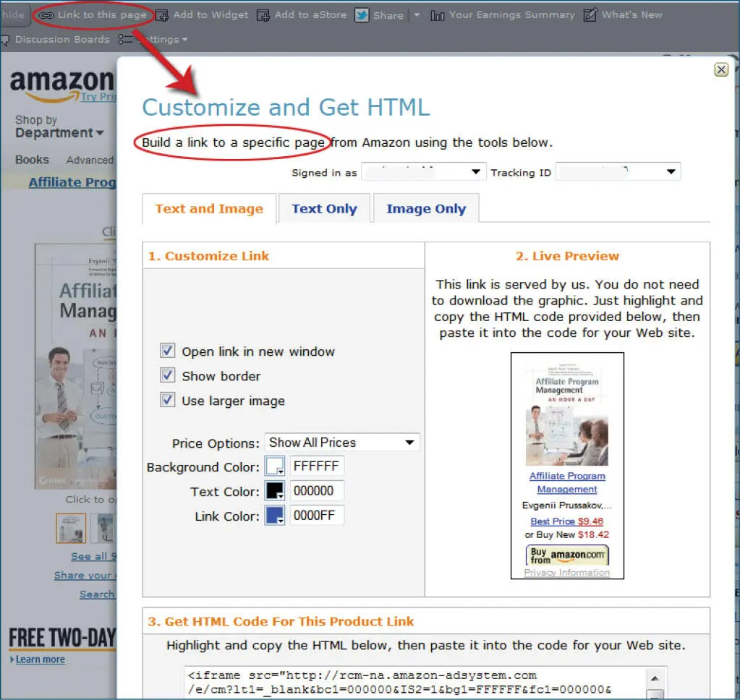This screenshot has height=700, width=740.
Task: Open the blue Link Color swatch
Action: [275, 516]
